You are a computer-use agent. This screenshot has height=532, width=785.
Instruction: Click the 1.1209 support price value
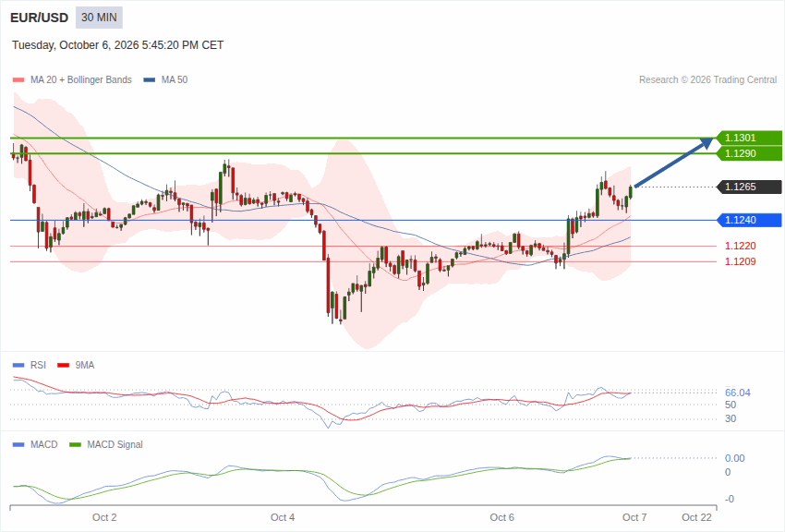(741, 261)
